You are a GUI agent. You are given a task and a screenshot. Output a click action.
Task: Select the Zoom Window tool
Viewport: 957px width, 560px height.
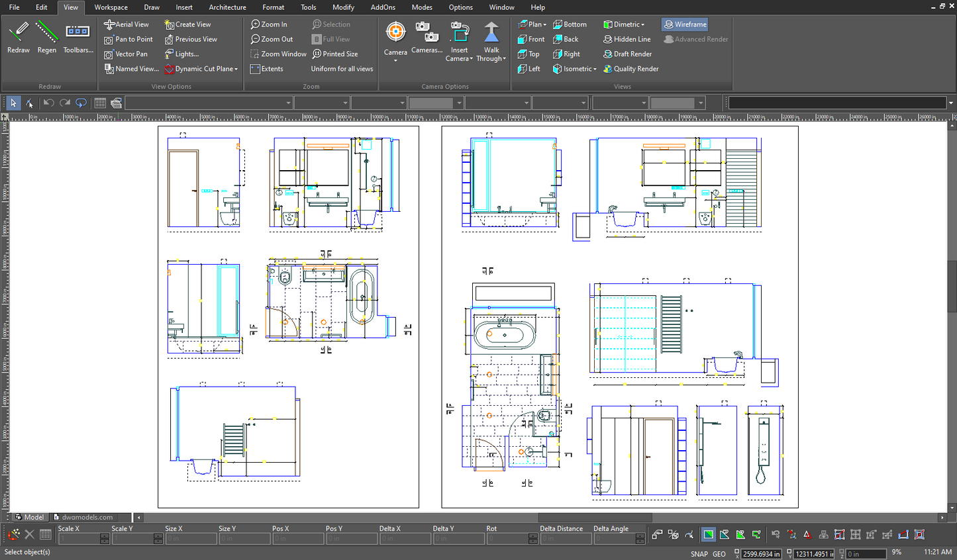tap(277, 54)
